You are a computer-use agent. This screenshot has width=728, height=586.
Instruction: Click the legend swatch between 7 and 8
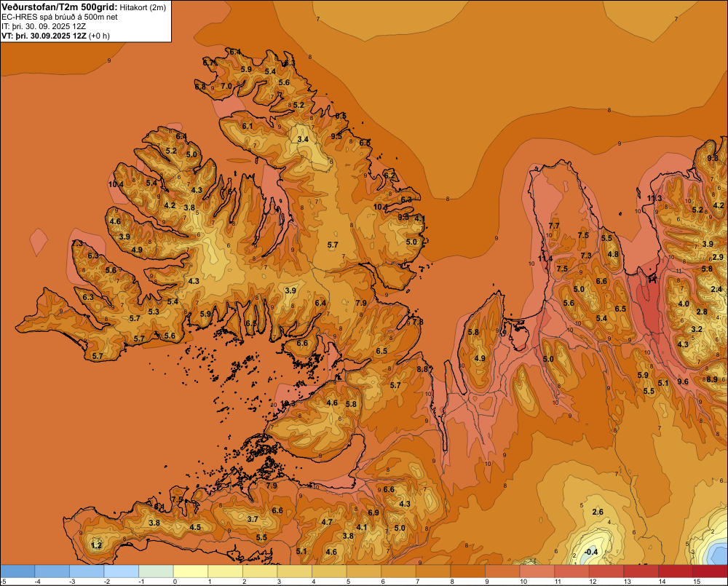(x=434, y=571)
